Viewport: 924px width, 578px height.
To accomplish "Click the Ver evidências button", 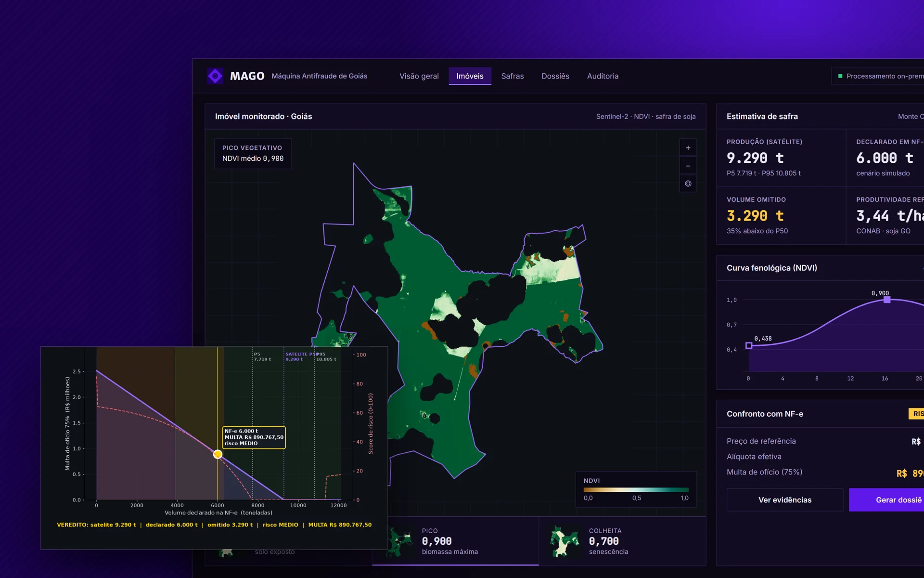I will [x=784, y=500].
